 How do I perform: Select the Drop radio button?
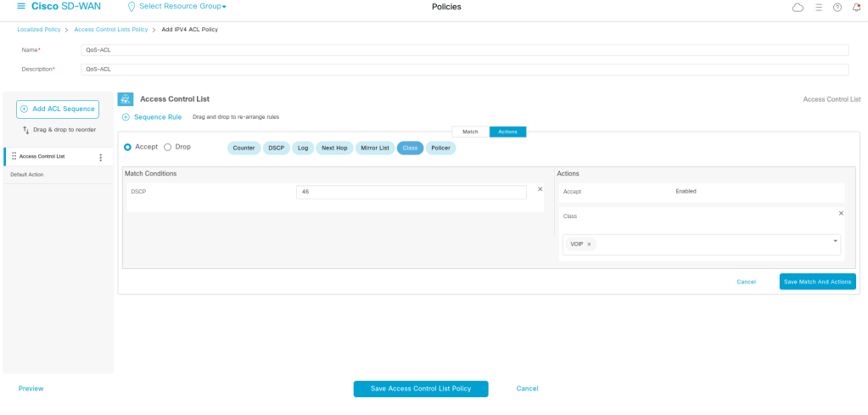coord(167,147)
